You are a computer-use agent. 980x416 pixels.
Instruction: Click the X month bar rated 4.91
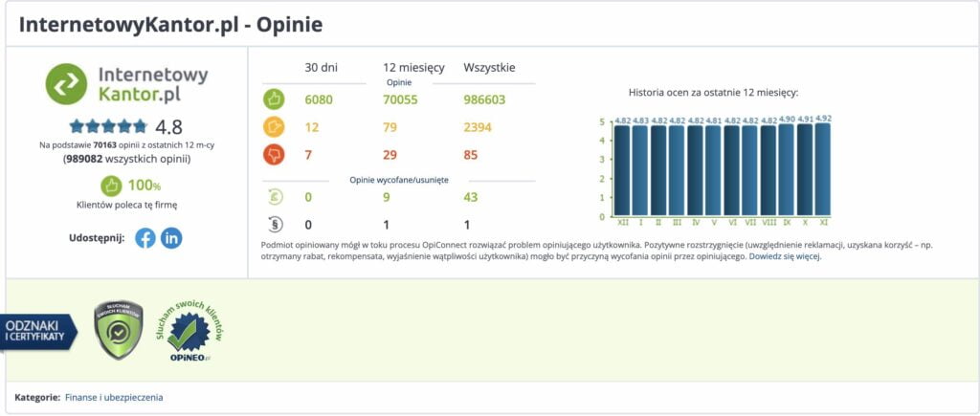coord(804,169)
